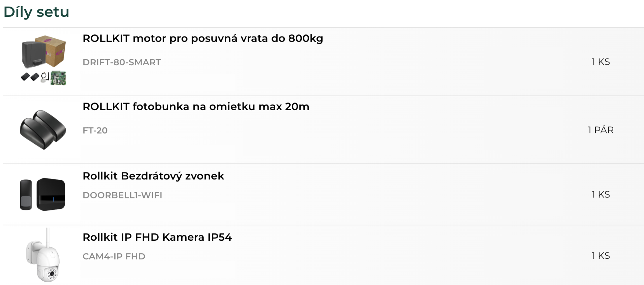Open ROLLKIT fotobunka na omietku title
Screen dimensions: 644x285
click(196, 107)
